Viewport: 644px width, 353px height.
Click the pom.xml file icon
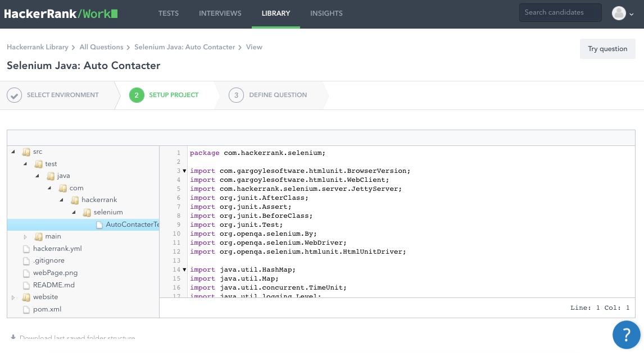[x=26, y=310]
